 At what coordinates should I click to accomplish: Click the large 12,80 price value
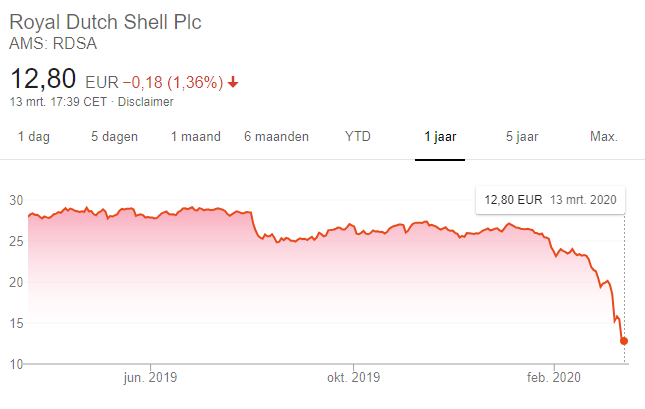click(43, 78)
